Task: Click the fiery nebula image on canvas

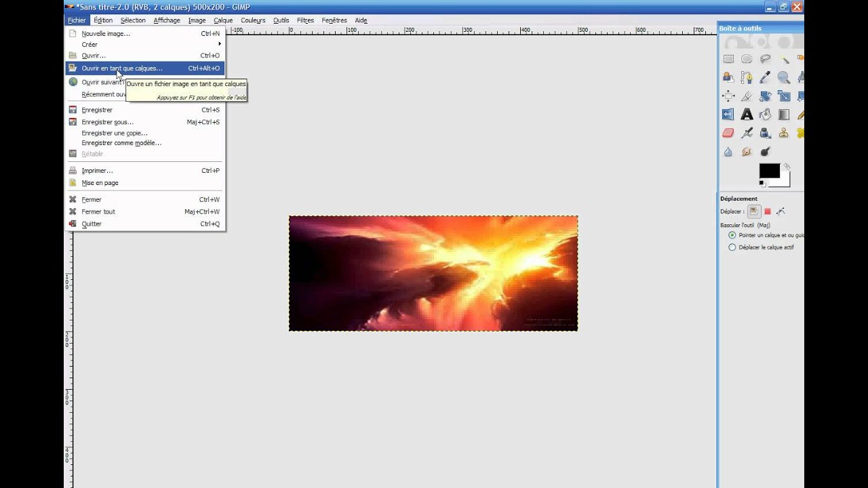Action: (433, 273)
